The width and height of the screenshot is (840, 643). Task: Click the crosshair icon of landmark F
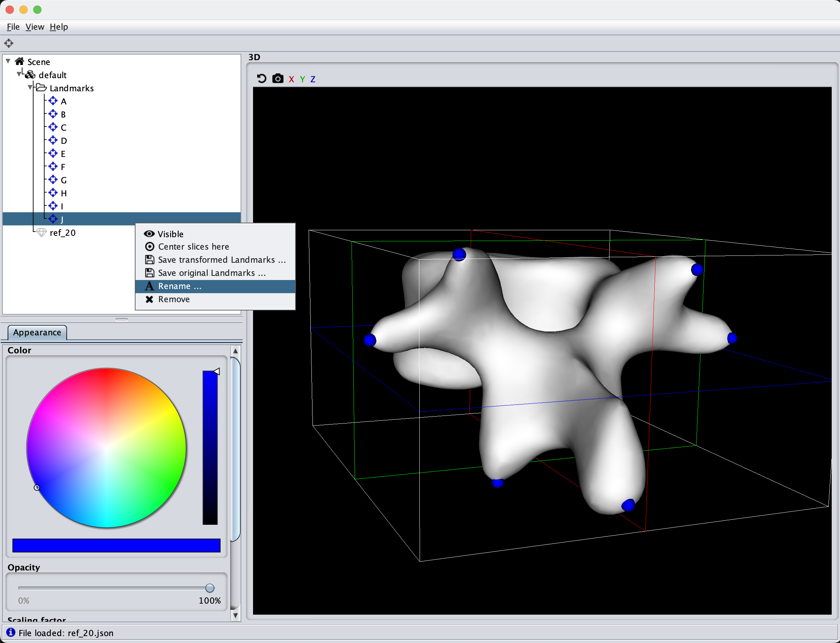click(x=53, y=167)
